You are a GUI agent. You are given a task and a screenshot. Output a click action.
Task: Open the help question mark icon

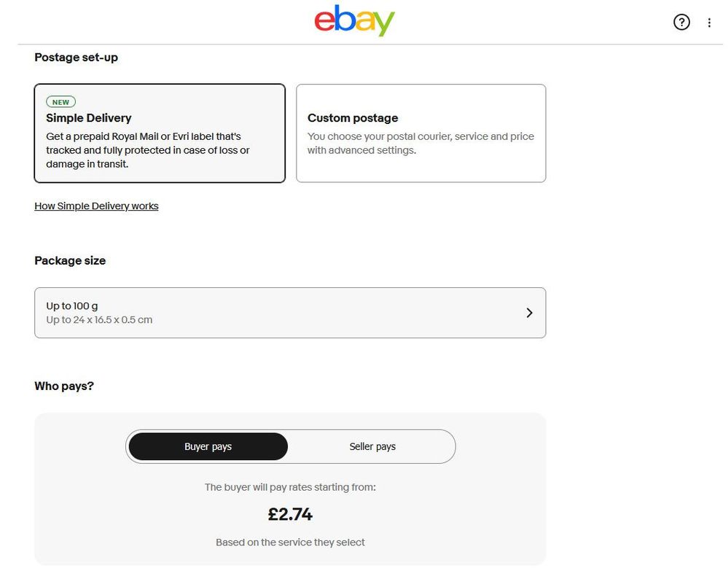[x=681, y=23]
